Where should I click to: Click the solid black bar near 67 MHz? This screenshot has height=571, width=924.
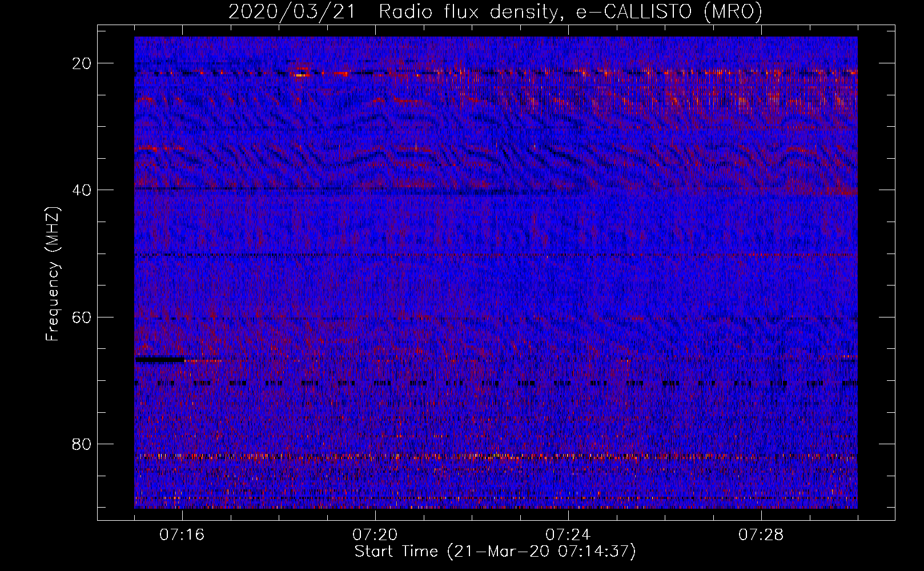(160, 360)
